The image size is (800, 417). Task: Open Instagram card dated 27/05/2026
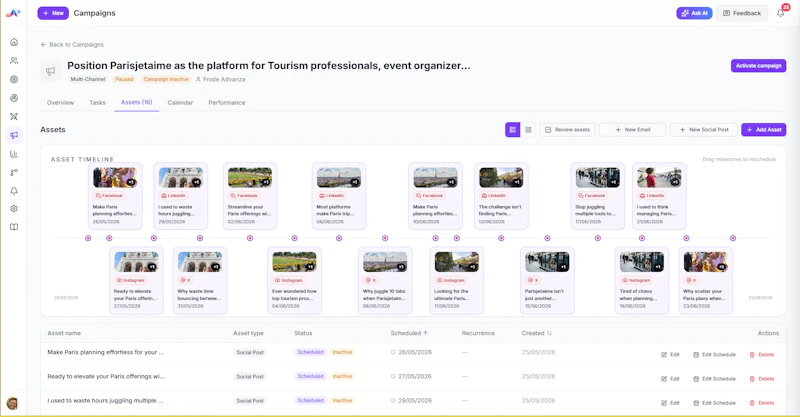point(136,280)
